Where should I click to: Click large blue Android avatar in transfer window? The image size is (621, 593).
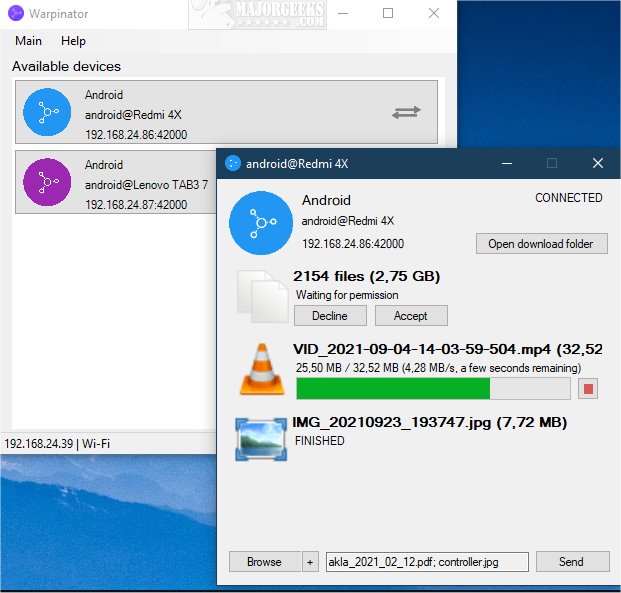click(261, 223)
